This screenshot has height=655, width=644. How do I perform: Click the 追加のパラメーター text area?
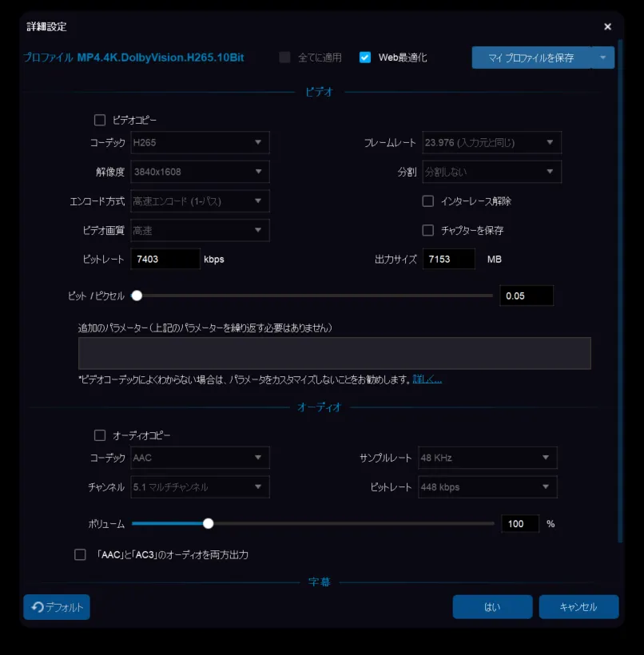[x=334, y=353]
